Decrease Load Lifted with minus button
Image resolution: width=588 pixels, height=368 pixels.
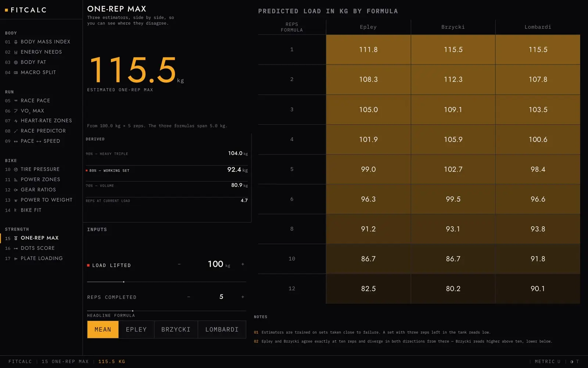tap(179, 264)
